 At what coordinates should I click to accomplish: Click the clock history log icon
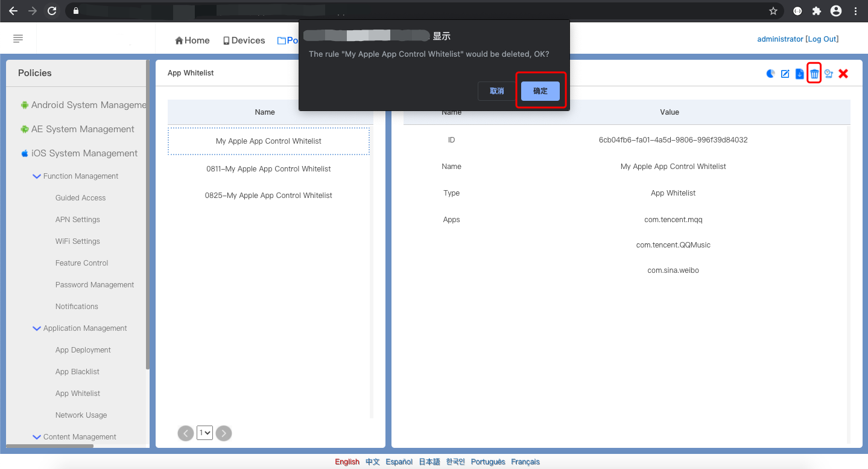pos(829,74)
